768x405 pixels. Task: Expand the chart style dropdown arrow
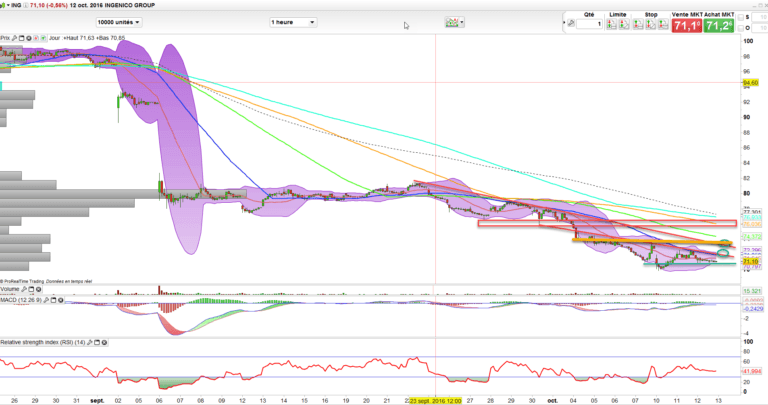[464, 21]
